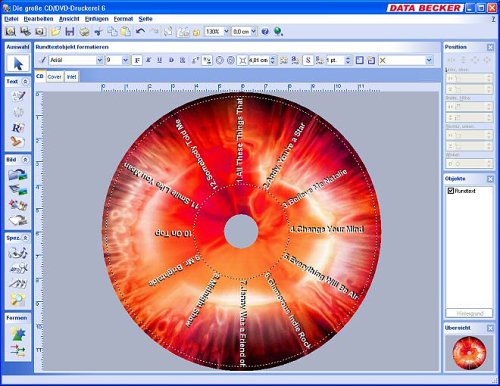The image size is (500, 386).
Task: Open the Datei menu
Action: point(11,19)
